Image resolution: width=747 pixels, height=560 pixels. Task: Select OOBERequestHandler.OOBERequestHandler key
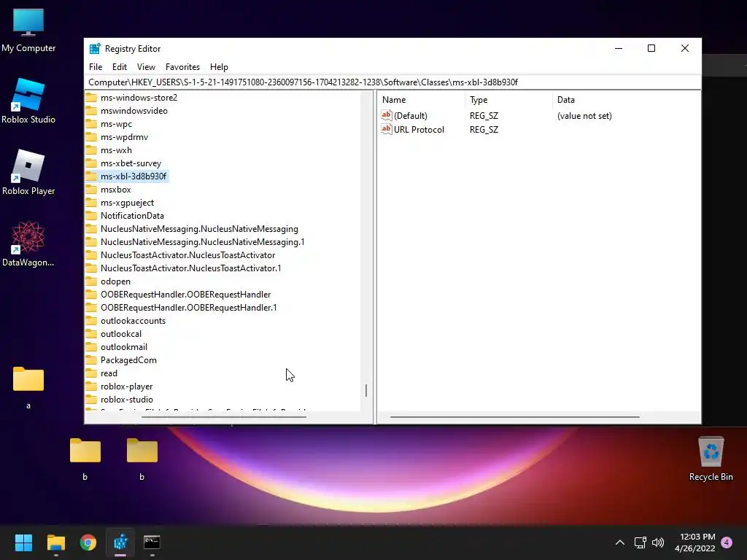[x=185, y=295]
